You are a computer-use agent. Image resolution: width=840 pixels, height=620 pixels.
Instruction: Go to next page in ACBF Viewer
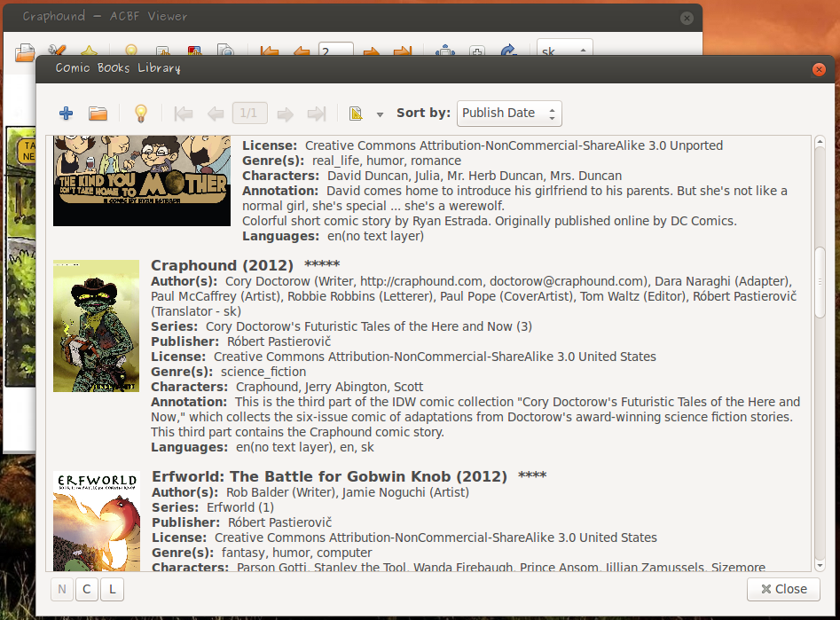(372, 51)
